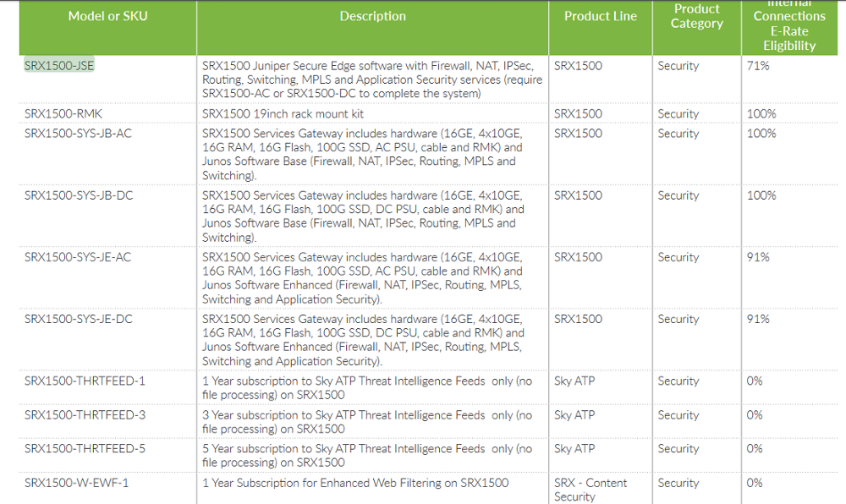Click the SRX - Content Security product line

[591, 490]
